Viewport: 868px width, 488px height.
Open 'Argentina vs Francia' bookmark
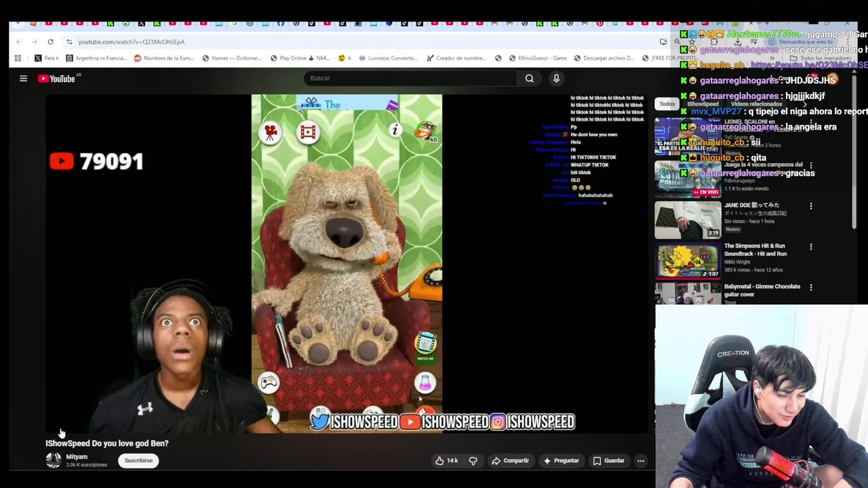click(x=96, y=58)
